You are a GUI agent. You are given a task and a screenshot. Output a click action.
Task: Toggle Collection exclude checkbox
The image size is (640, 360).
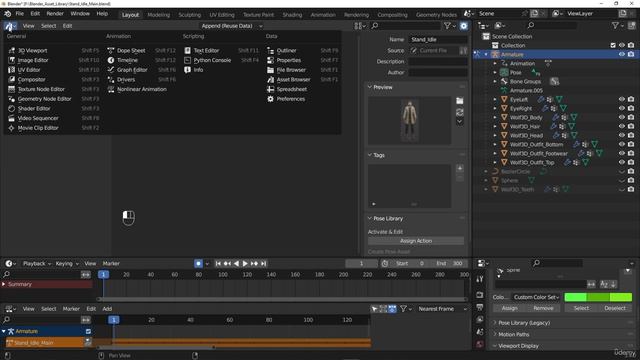click(x=613, y=45)
